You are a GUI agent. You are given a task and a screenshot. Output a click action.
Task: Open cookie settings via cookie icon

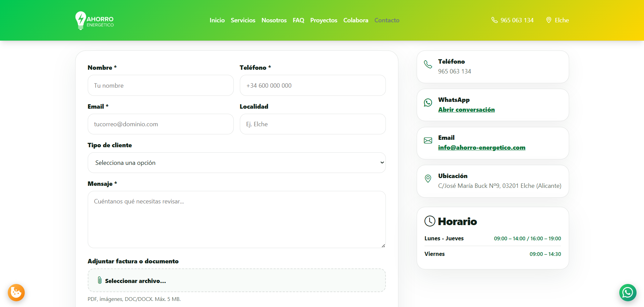pos(16,292)
